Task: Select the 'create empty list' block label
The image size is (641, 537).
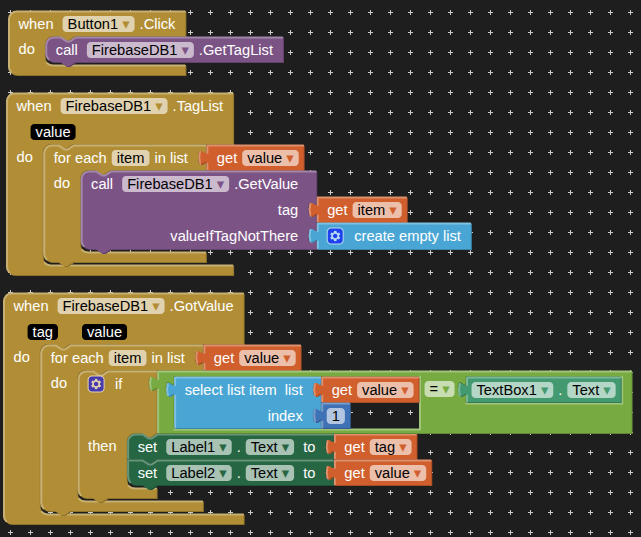Action: (407, 236)
